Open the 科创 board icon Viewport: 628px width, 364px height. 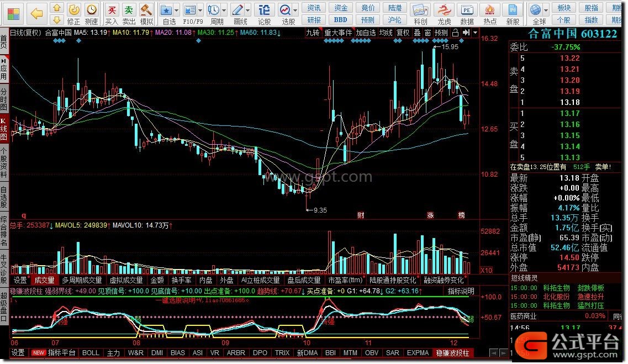[420, 10]
